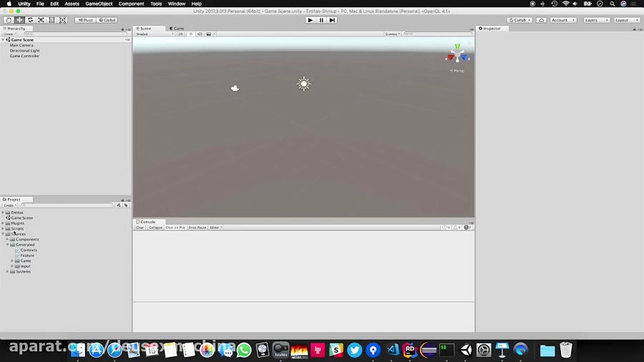
Task: Click the Play button
Action: tap(310, 20)
